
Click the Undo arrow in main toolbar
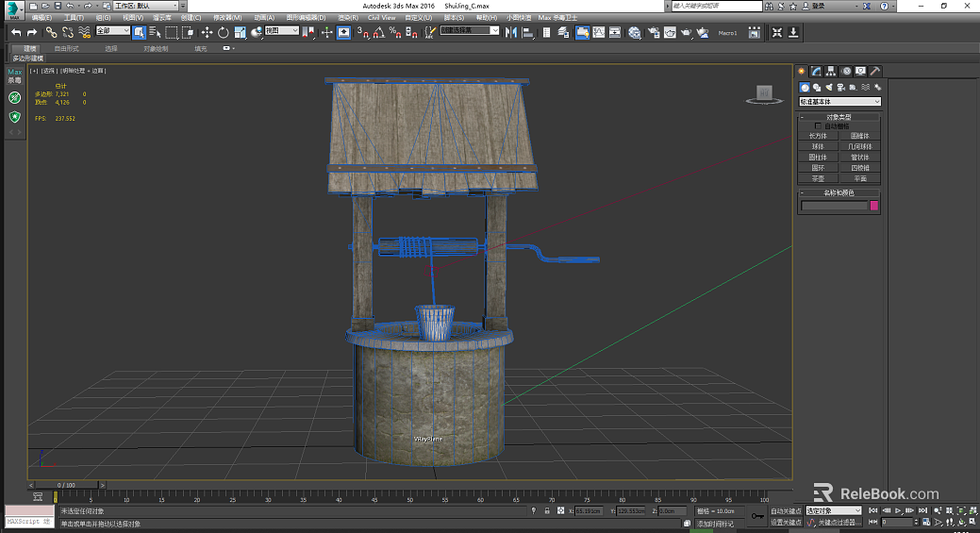(x=16, y=32)
